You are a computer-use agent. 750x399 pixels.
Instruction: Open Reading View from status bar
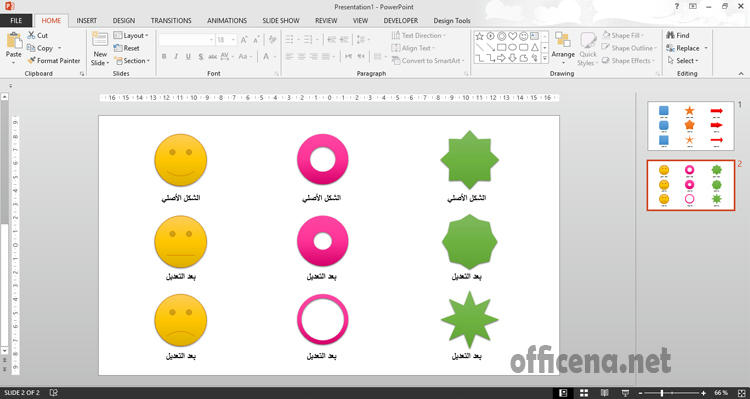coord(605,393)
